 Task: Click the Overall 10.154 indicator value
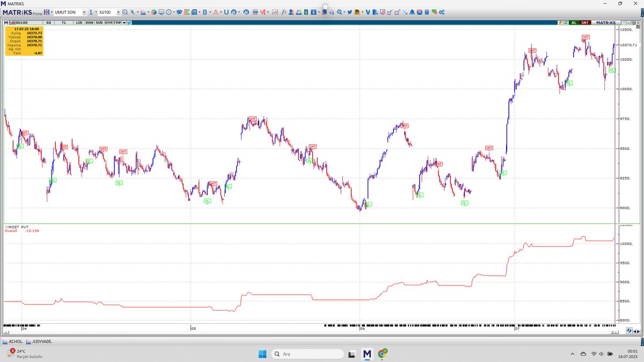21,231
